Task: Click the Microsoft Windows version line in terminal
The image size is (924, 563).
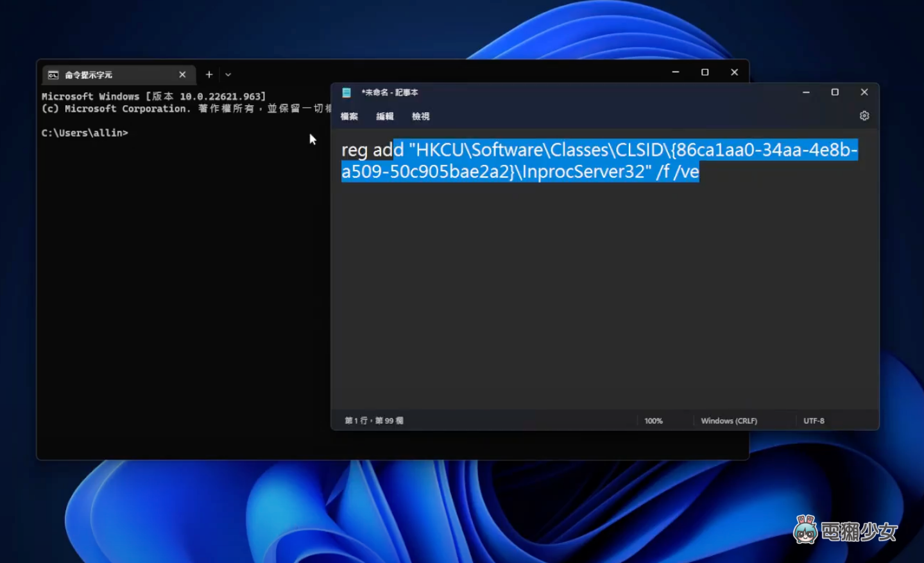Action: (153, 96)
